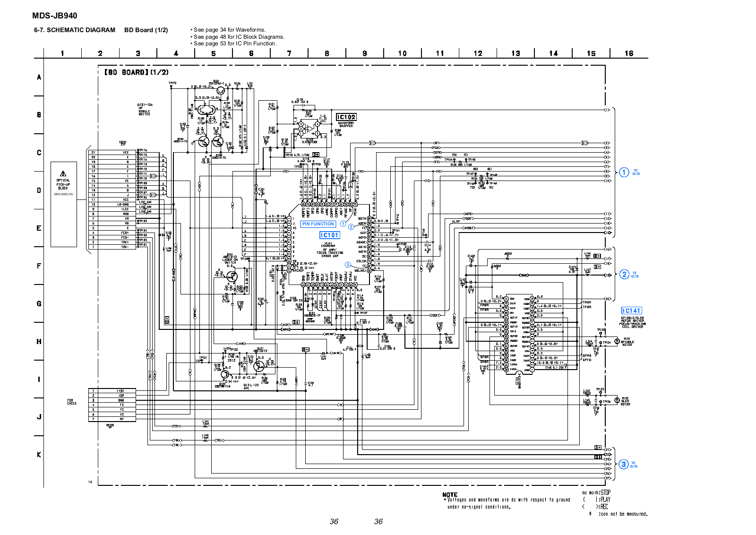Click grid column header 12
Viewport: 756px width, 535px height.
[x=478, y=53]
